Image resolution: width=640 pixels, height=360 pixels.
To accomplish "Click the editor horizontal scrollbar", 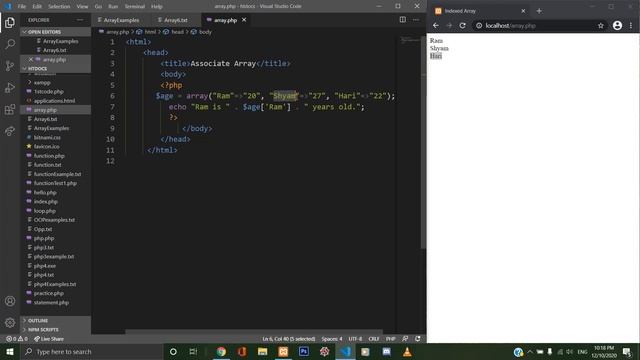I will (254, 332).
